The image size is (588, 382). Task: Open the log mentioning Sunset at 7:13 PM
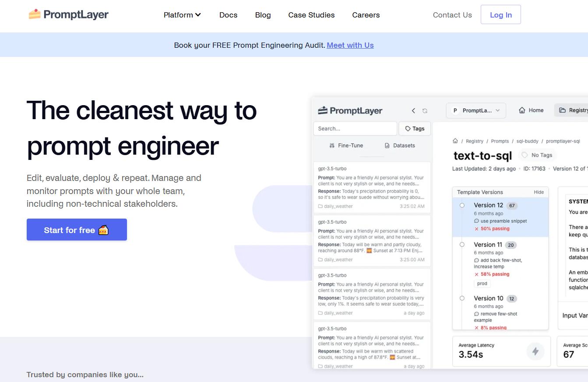pyautogui.click(x=372, y=241)
